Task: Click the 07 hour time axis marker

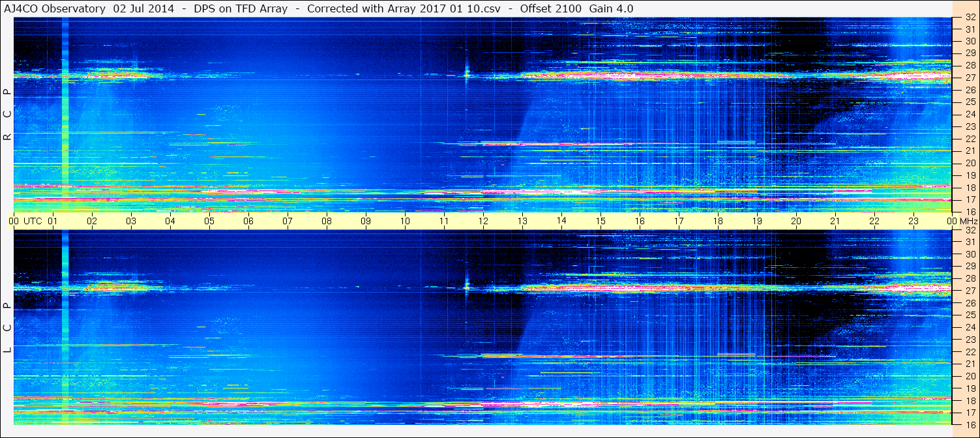Action: 288,222
